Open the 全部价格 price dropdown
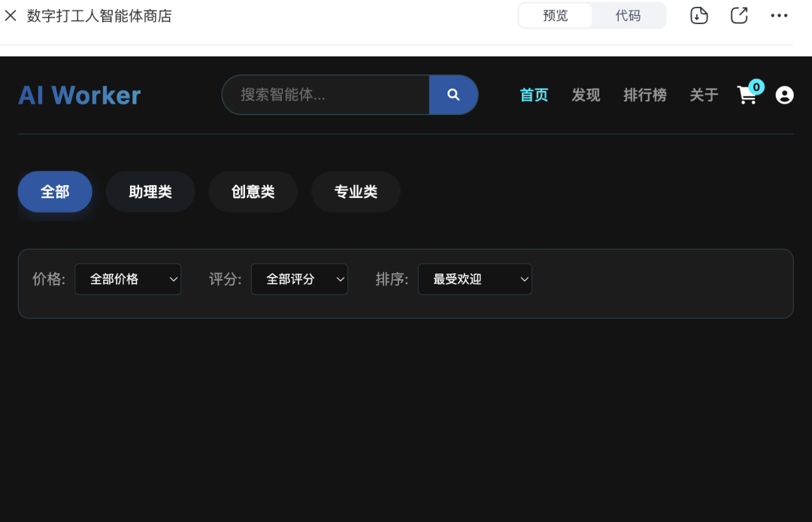812x522 pixels. point(128,279)
